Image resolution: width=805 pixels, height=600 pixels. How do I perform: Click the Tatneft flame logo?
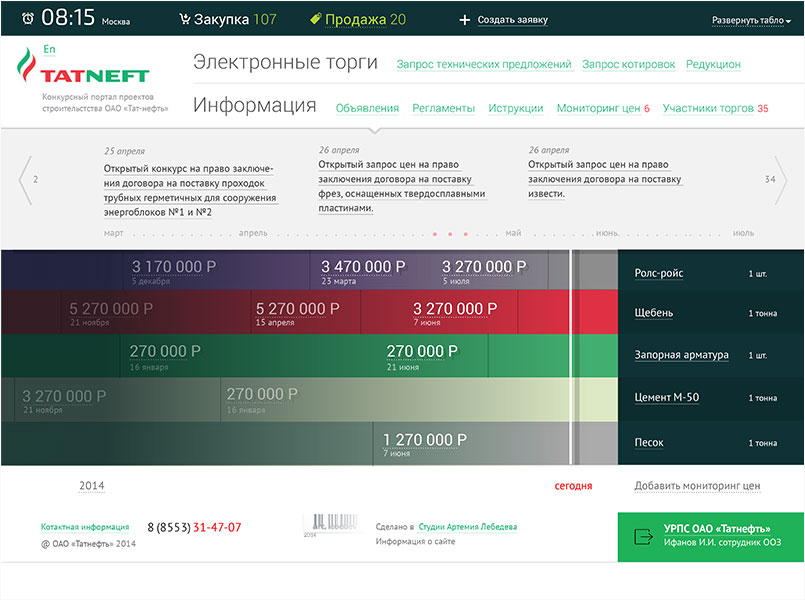pyautogui.click(x=25, y=74)
